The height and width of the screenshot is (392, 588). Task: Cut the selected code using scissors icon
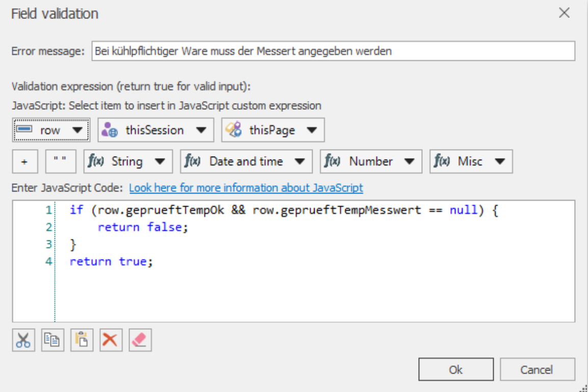click(x=23, y=340)
